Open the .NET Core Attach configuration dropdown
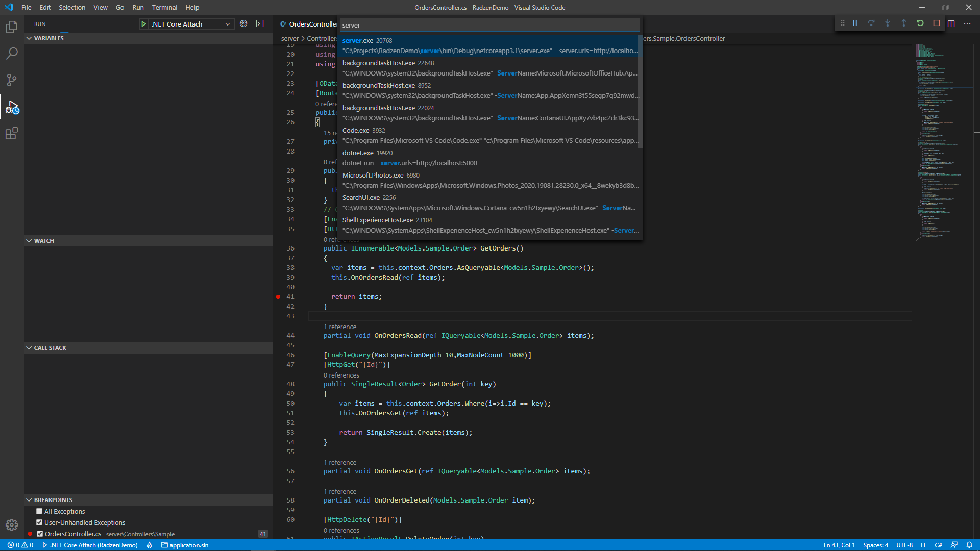 tap(191, 24)
